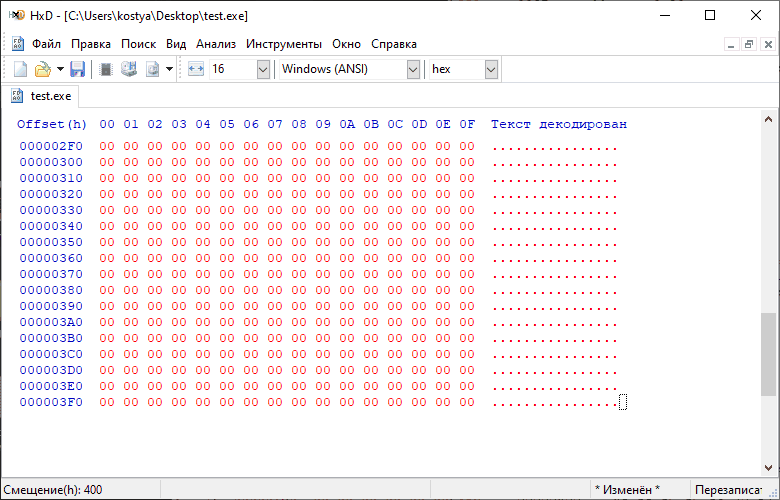
Task: Click the Текст декодирован column header
Action: click(x=559, y=124)
